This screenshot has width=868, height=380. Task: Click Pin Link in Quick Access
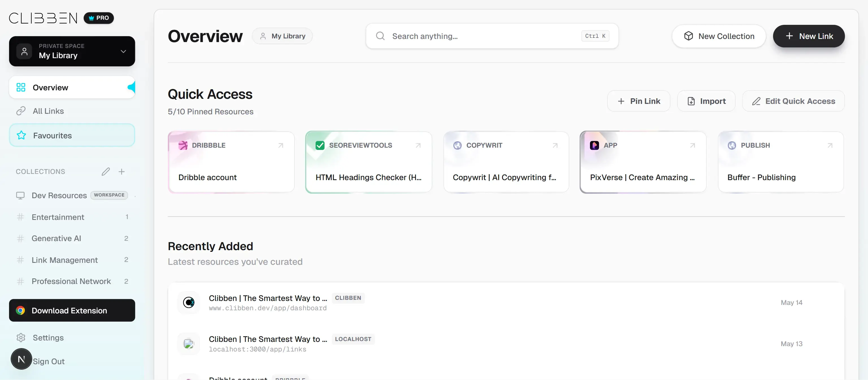639,101
